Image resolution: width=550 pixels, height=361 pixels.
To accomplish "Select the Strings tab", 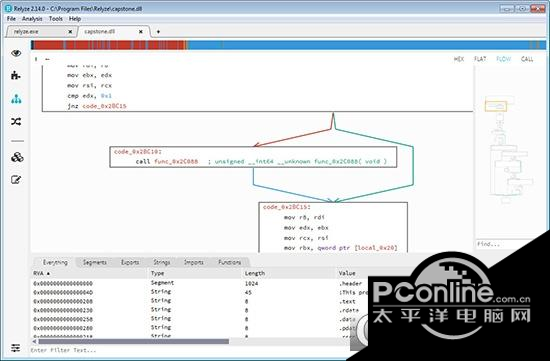I will tap(162, 262).
